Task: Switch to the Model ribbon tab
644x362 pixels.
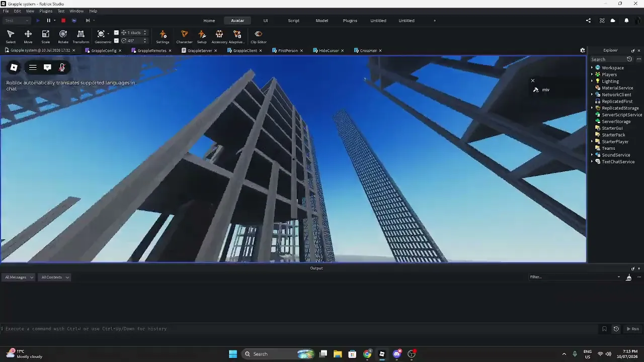Action: coord(322,21)
